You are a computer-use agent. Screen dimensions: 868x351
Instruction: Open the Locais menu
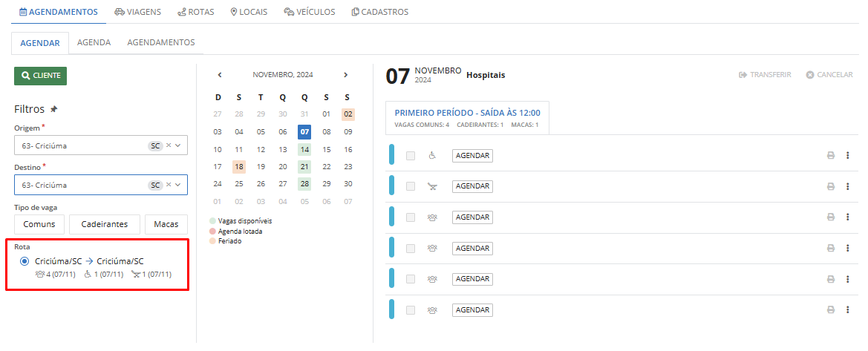point(249,12)
